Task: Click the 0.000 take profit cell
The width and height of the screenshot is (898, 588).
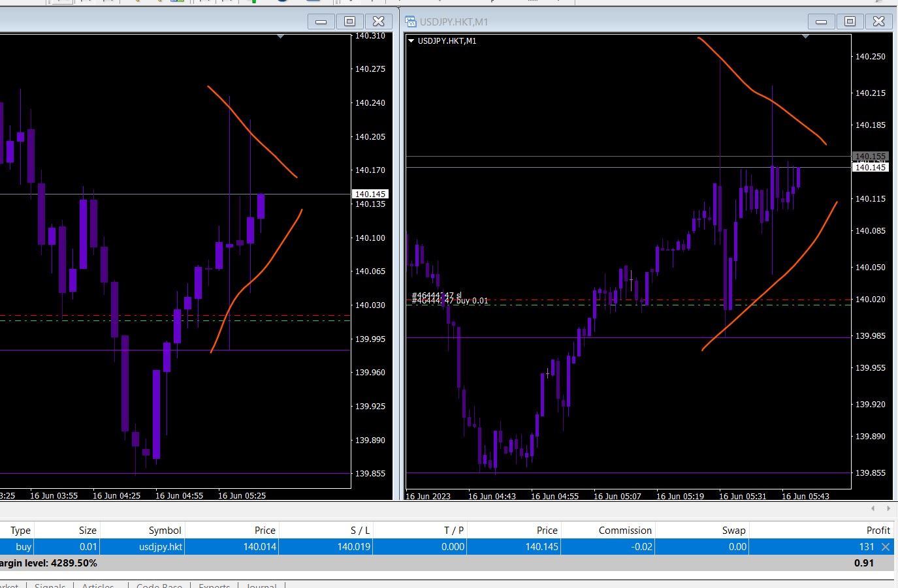Action: (453, 547)
